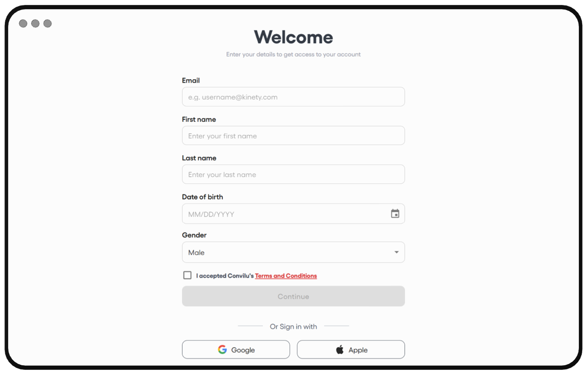This screenshot has height=375, width=588.
Task: Click the Welcome heading
Action: coord(293,37)
